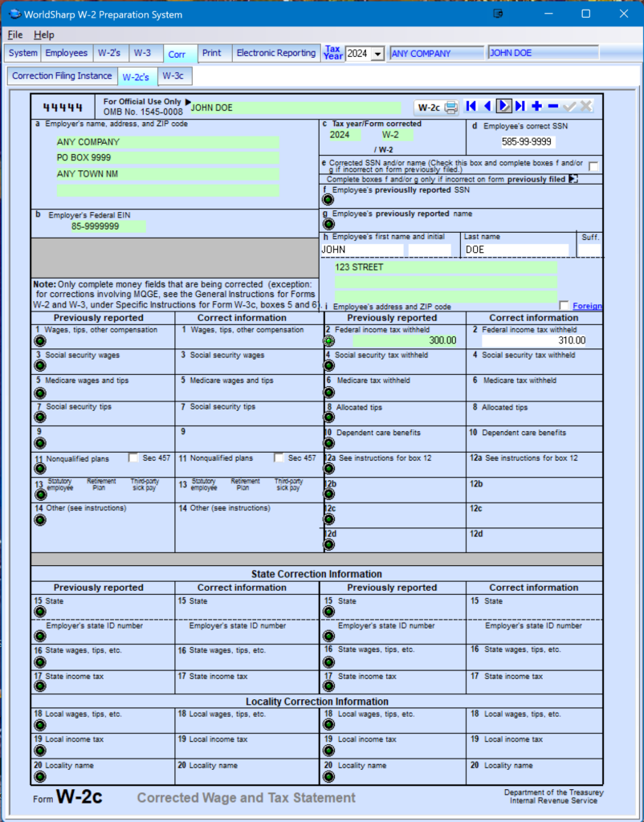This screenshot has height=822, width=644.
Task: Click round indicator under previously reported Medicare wages and tips
Action: pos(40,393)
